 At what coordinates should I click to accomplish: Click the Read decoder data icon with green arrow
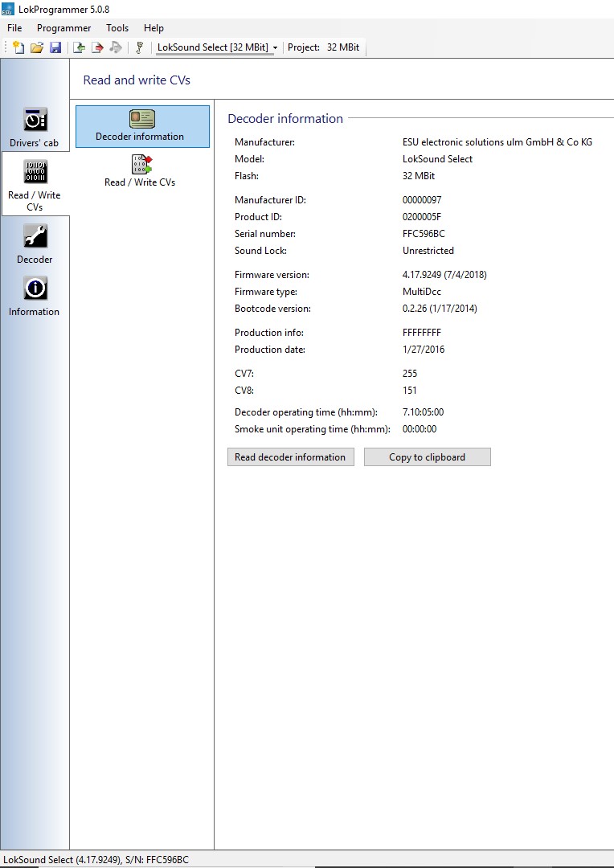pos(80,47)
